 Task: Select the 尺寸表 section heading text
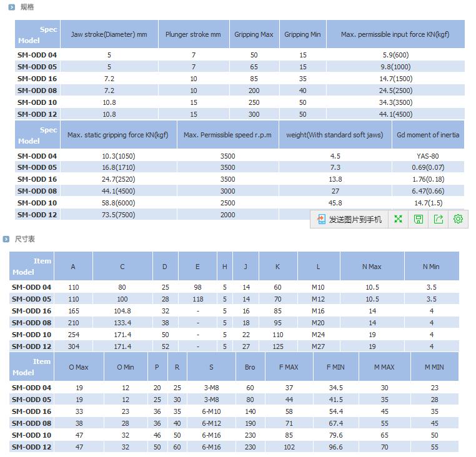point(24,239)
